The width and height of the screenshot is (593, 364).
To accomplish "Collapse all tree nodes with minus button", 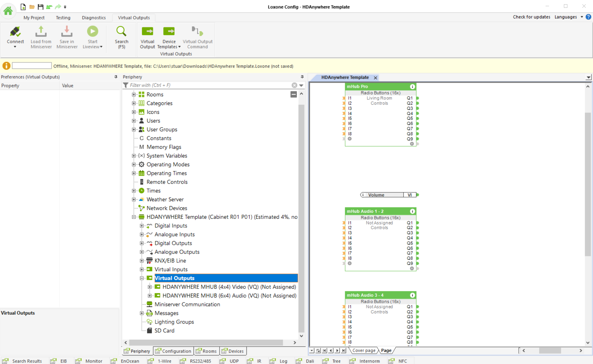I will tap(293, 94).
